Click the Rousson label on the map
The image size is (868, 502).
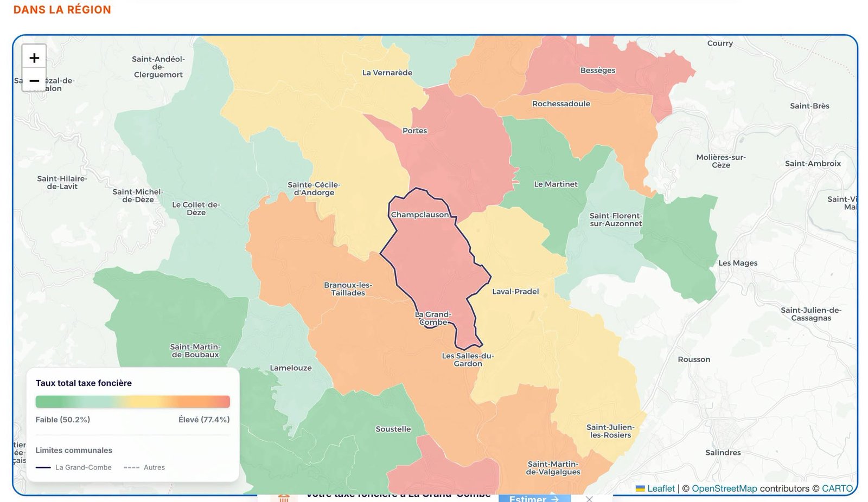pyautogui.click(x=694, y=359)
